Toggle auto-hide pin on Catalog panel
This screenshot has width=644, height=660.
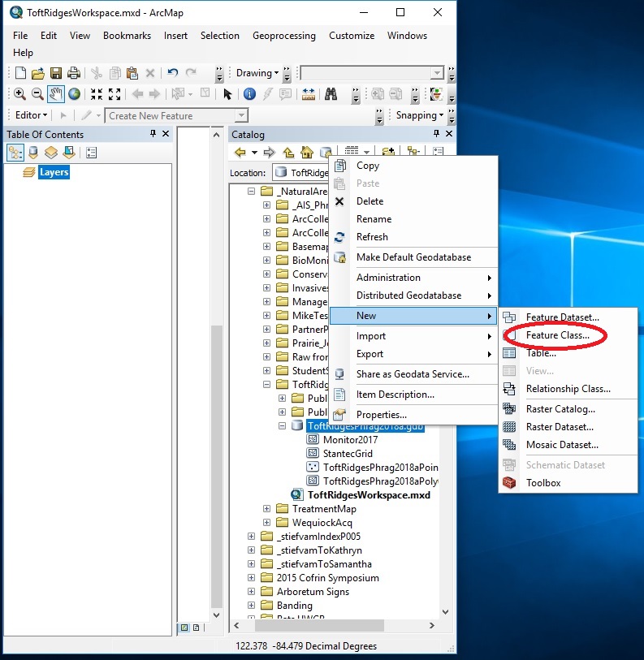click(x=436, y=134)
